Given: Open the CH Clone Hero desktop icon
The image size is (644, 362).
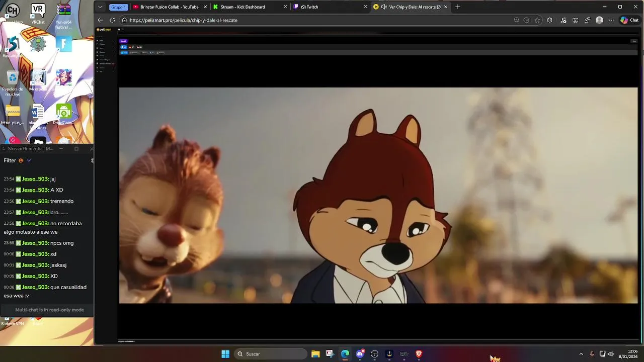Looking at the screenshot, I should click(x=13, y=14).
